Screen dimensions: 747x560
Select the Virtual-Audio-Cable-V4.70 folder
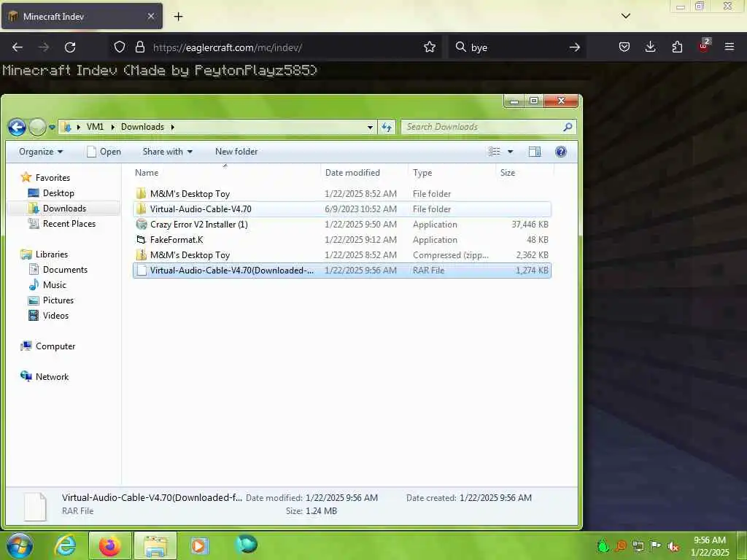click(x=342, y=209)
